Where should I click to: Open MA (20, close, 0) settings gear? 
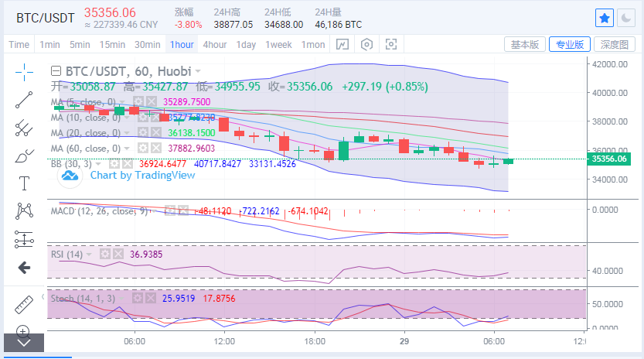click(142, 132)
